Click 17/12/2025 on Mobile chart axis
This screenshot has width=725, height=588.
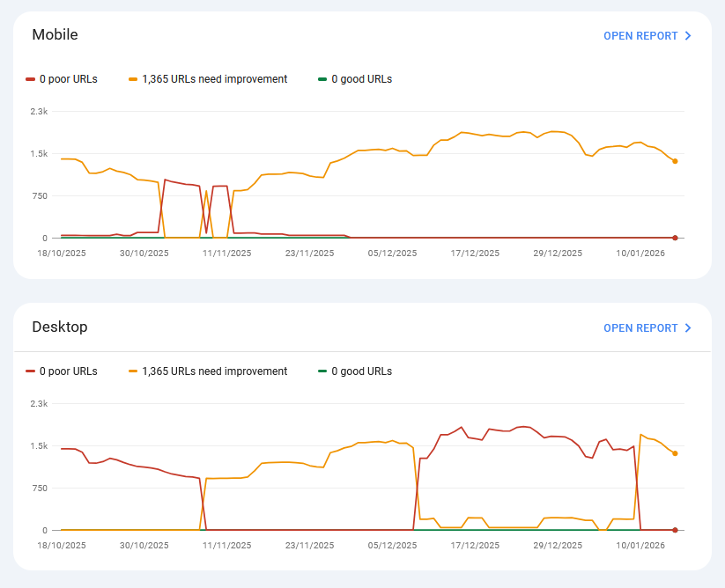pos(476,254)
